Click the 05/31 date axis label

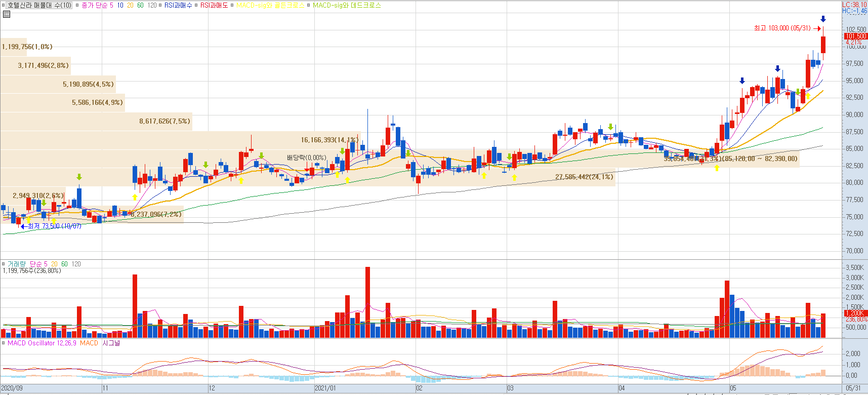click(853, 388)
